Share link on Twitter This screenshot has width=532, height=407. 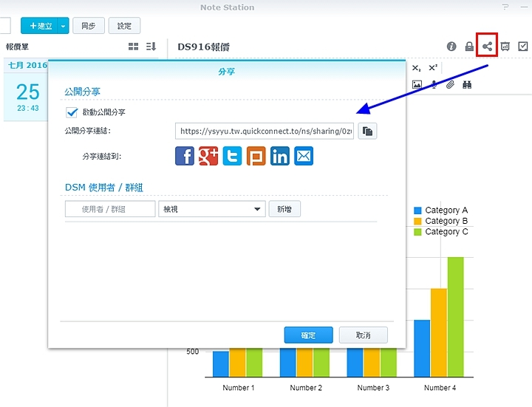[232, 156]
